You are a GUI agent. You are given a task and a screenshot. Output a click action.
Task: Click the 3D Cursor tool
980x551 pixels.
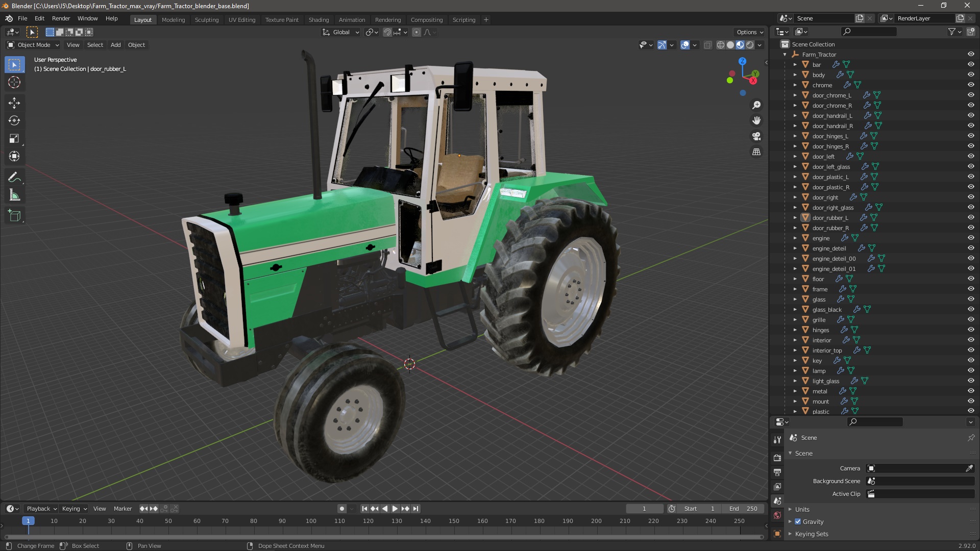click(14, 82)
